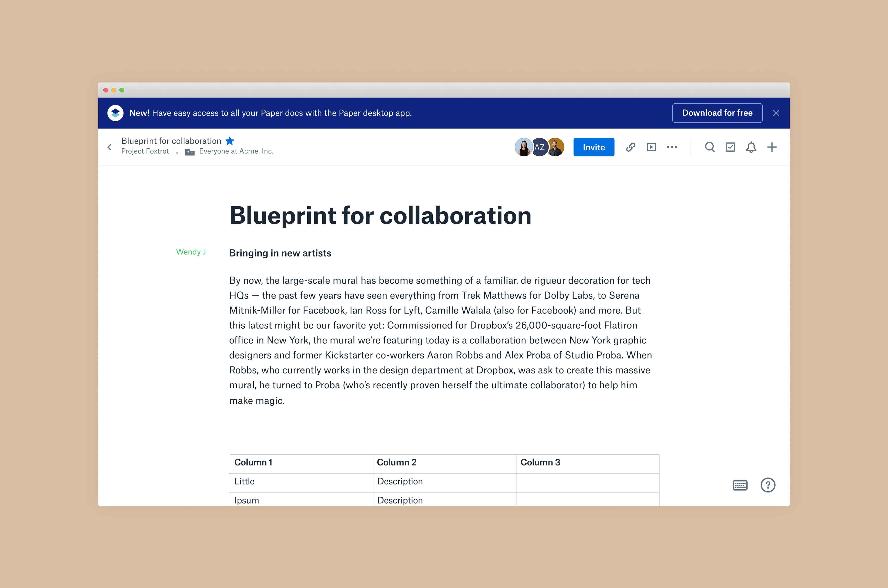
Task: Click the paragraph line starting "By now, the large-scale"
Action: click(x=440, y=281)
